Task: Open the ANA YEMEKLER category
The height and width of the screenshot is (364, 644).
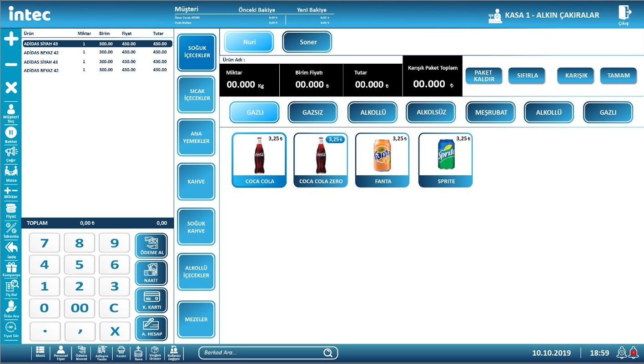Action: (196, 137)
